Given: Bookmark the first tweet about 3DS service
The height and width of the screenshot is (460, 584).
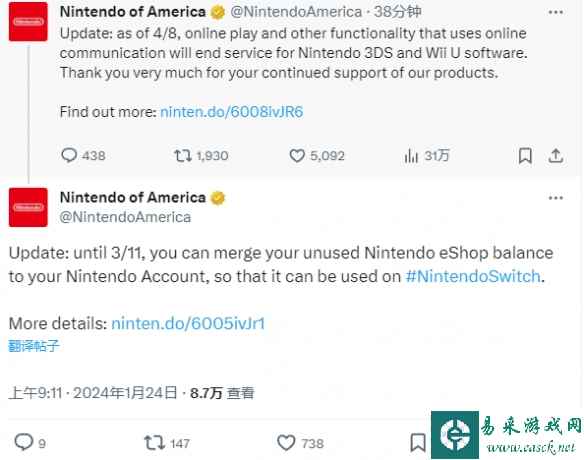Looking at the screenshot, I should [x=525, y=155].
